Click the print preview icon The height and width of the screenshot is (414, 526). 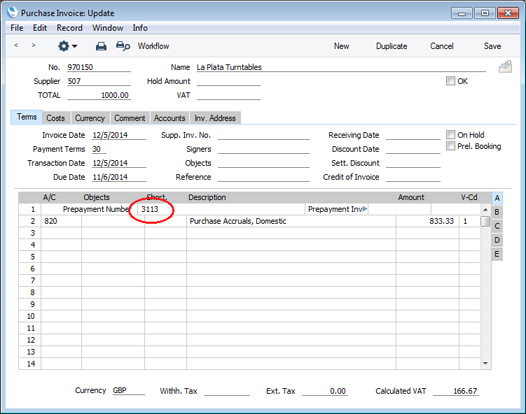(x=123, y=46)
